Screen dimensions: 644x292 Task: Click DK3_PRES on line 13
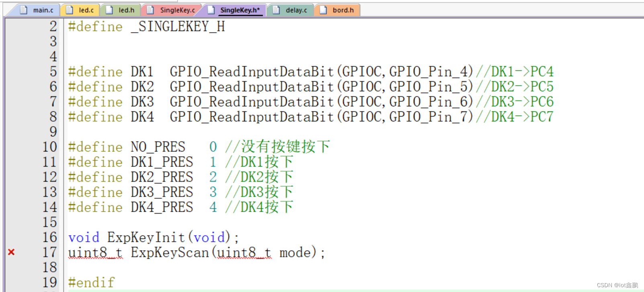click(x=162, y=192)
